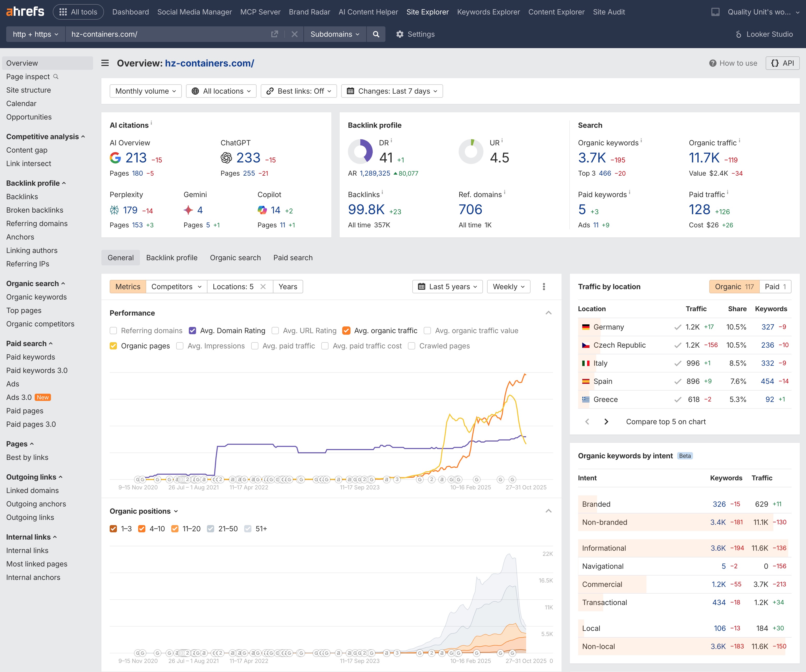
Task: Open the three-dot menu beside the Weekly dropdown
Action: (x=544, y=286)
